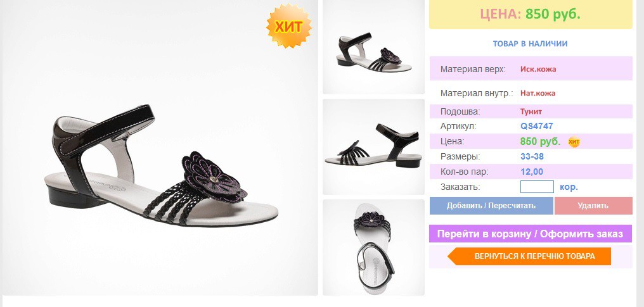The height and width of the screenshot is (307, 644).
Task: Click the article number QS4747
Action: point(537,126)
